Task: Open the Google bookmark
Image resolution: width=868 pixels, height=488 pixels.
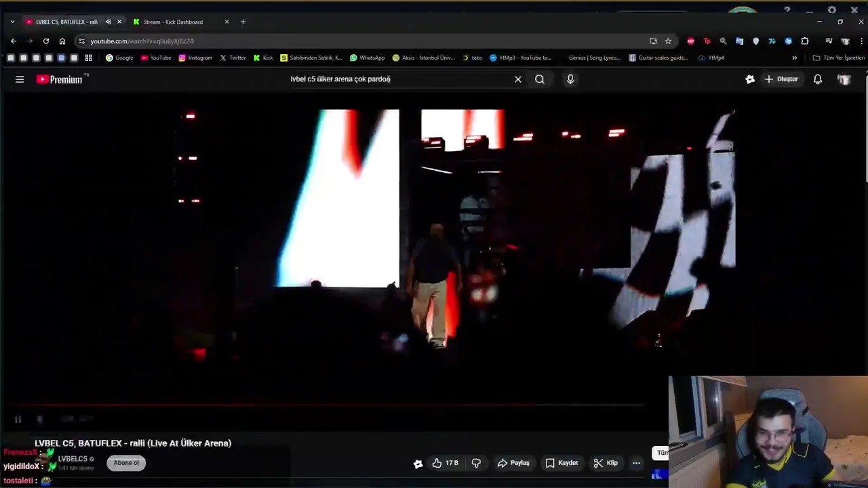Action: pyautogui.click(x=119, y=58)
